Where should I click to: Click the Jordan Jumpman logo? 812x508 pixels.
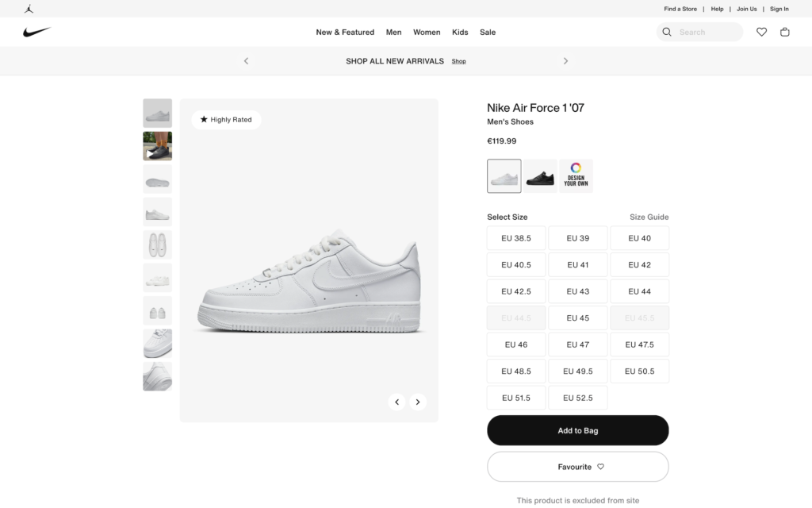coord(29,9)
